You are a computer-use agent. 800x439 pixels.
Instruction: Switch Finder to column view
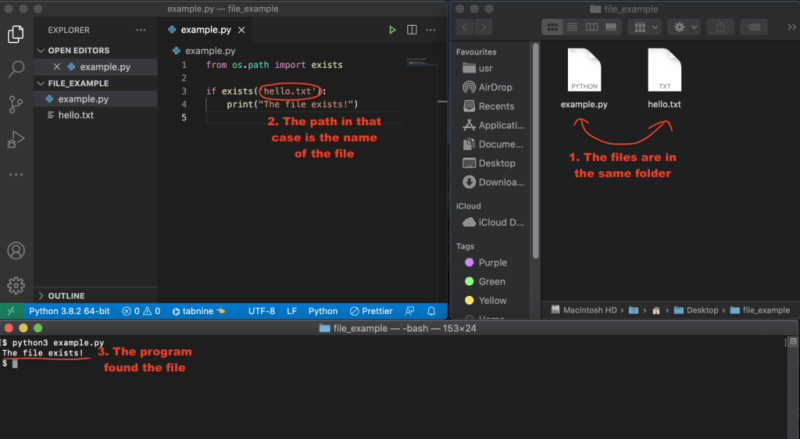point(591,27)
